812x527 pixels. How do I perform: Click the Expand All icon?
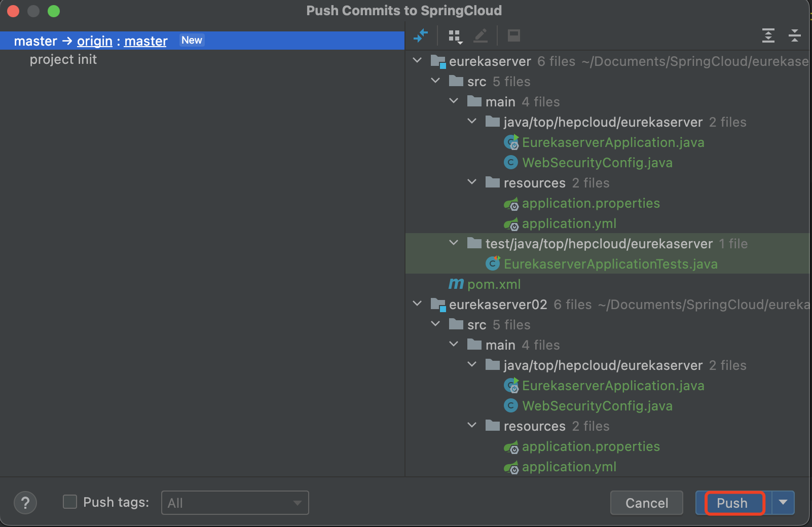click(768, 35)
